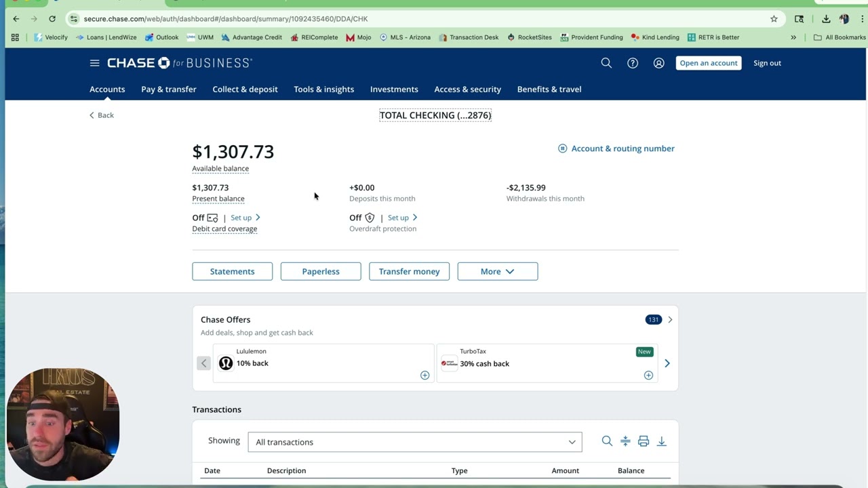Click the Debit card coverage label

pyautogui.click(x=224, y=228)
